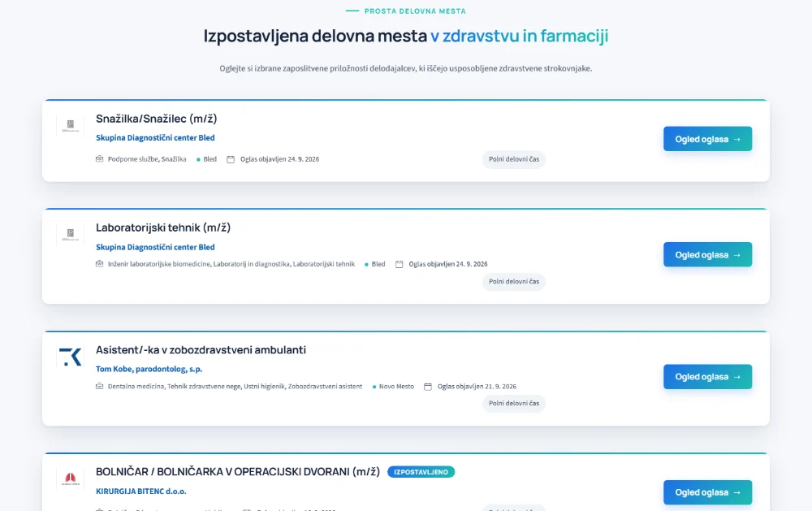Click calendar icon beside Oglas objavljen 21. 9. 2026
812x511 pixels.
coord(428,387)
